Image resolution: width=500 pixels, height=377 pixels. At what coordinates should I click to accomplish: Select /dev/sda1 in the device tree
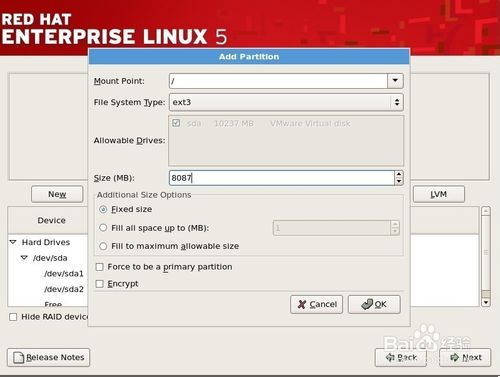[x=64, y=274]
